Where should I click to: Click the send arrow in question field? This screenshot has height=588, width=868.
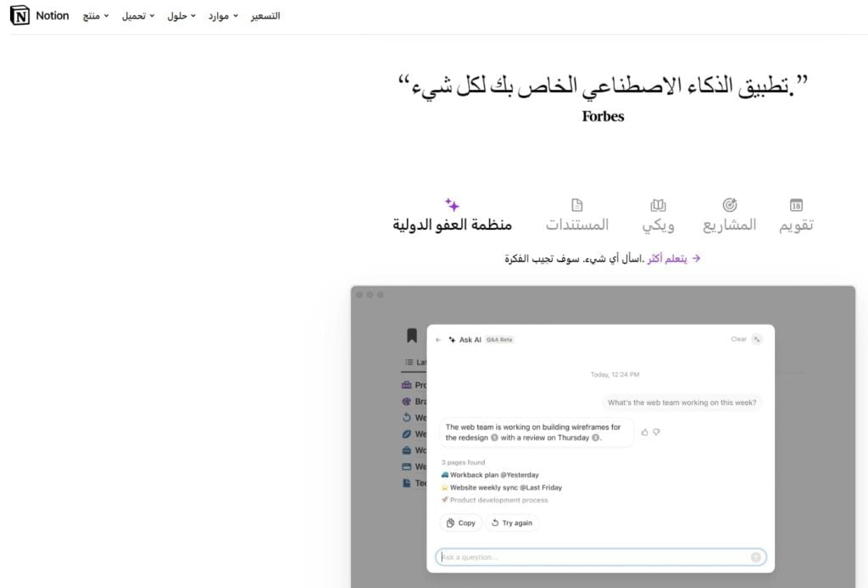point(755,557)
